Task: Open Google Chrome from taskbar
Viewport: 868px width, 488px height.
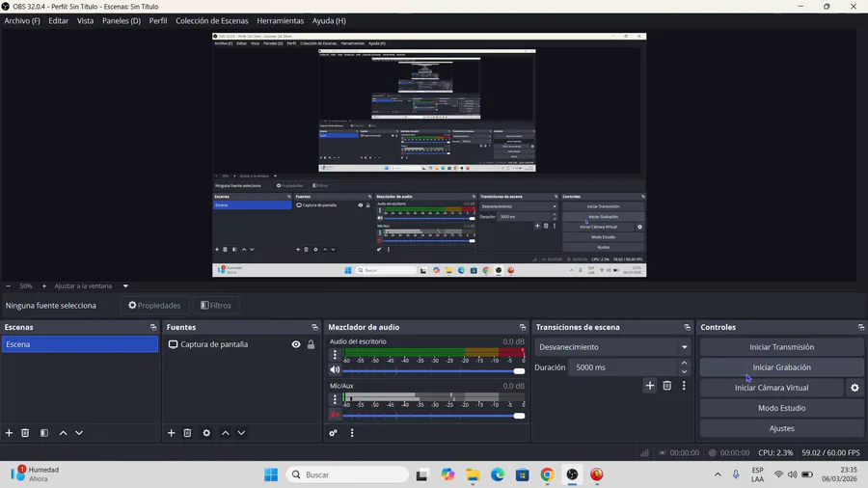Action: click(x=547, y=474)
